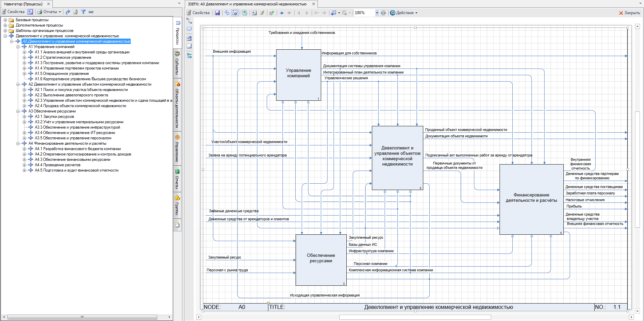
Task: Click the save diagram icon
Action: (x=217, y=13)
